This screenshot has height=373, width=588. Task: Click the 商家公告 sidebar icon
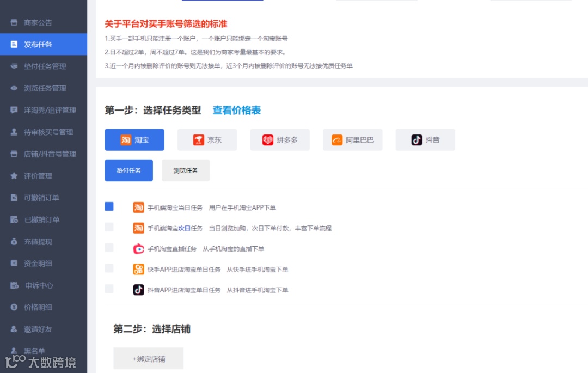[14, 22]
